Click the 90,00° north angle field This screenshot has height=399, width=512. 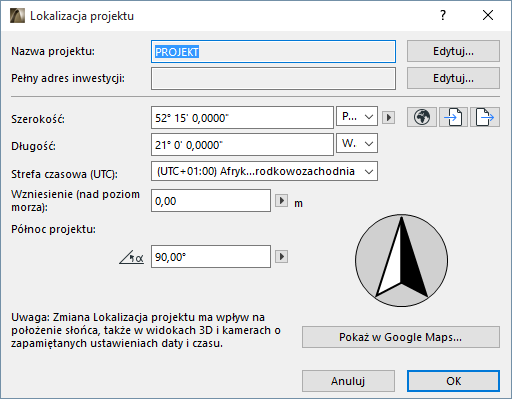click(211, 257)
